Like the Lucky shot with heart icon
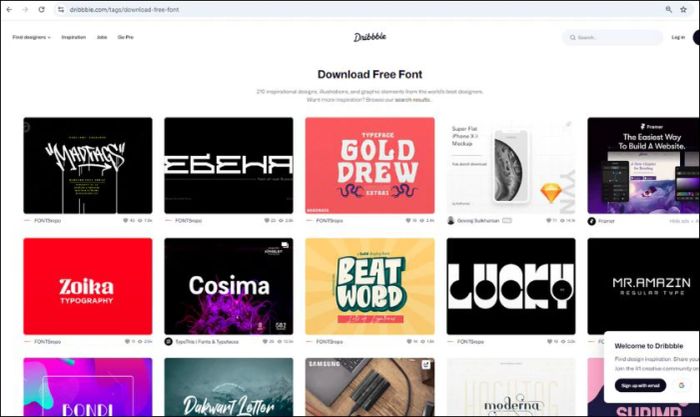This screenshot has height=417, width=700. pos(550,342)
